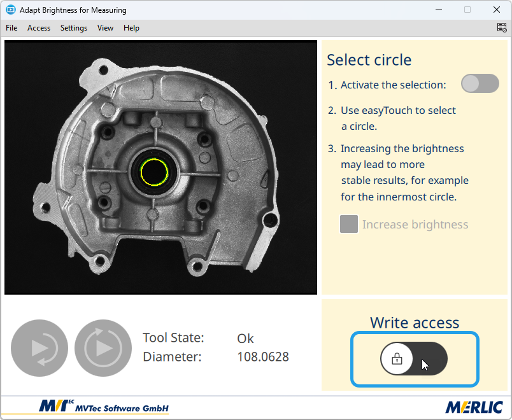Open the File menu
The height and width of the screenshot is (420, 512).
click(11, 28)
